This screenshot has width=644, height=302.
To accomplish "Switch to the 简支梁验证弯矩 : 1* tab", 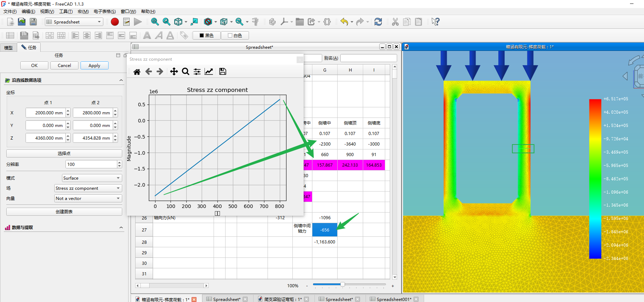I will point(283,299).
